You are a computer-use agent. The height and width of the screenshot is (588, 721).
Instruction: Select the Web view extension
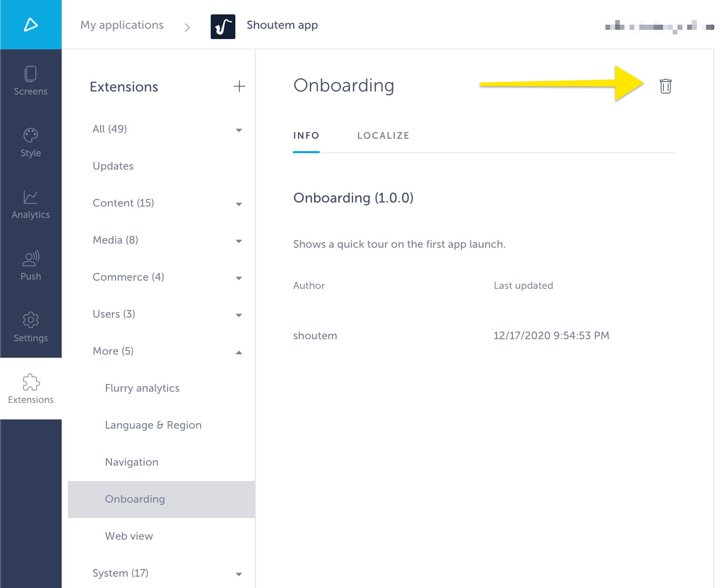tap(129, 536)
